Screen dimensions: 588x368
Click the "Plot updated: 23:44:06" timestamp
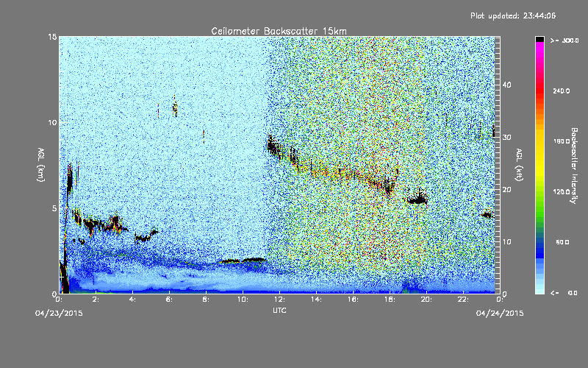pyautogui.click(x=513, y=15)
